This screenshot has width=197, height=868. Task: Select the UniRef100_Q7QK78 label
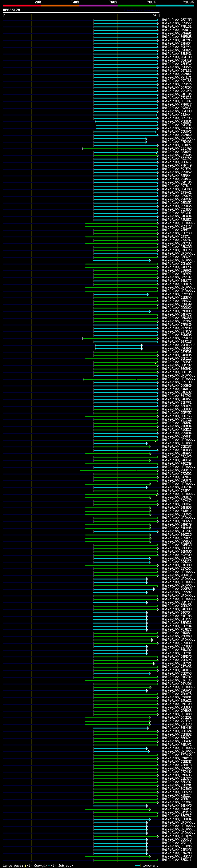coord(177,856)
